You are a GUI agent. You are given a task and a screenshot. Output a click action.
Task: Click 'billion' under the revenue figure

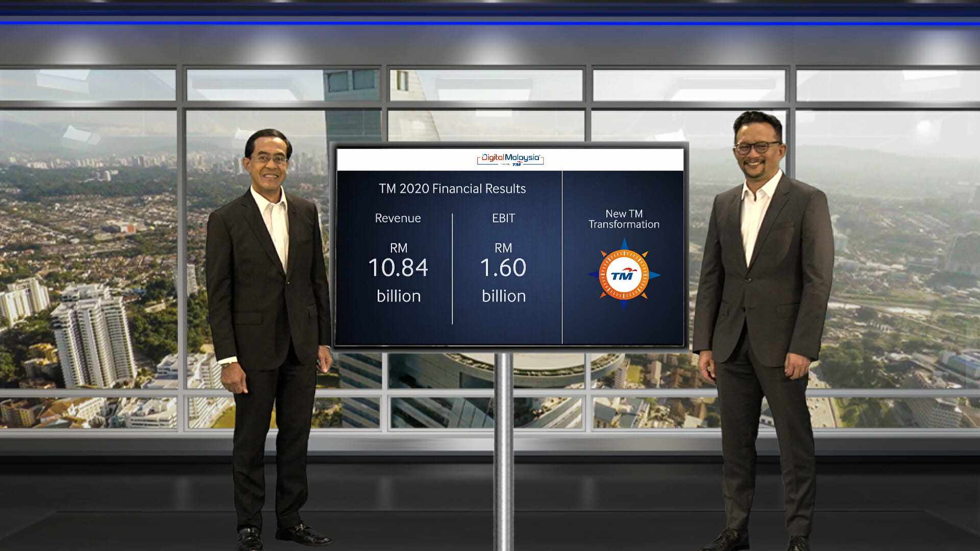(399, 296)
